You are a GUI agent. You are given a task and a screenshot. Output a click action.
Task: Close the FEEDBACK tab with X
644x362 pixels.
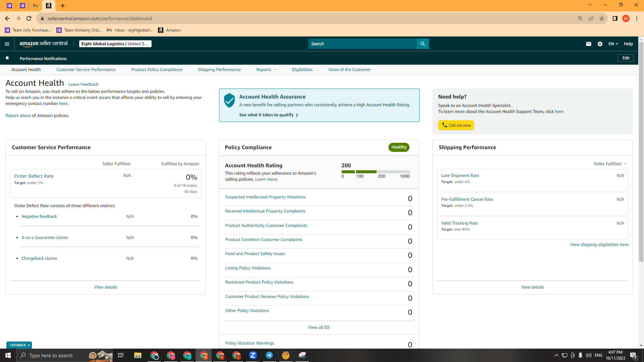coord(29,345)
